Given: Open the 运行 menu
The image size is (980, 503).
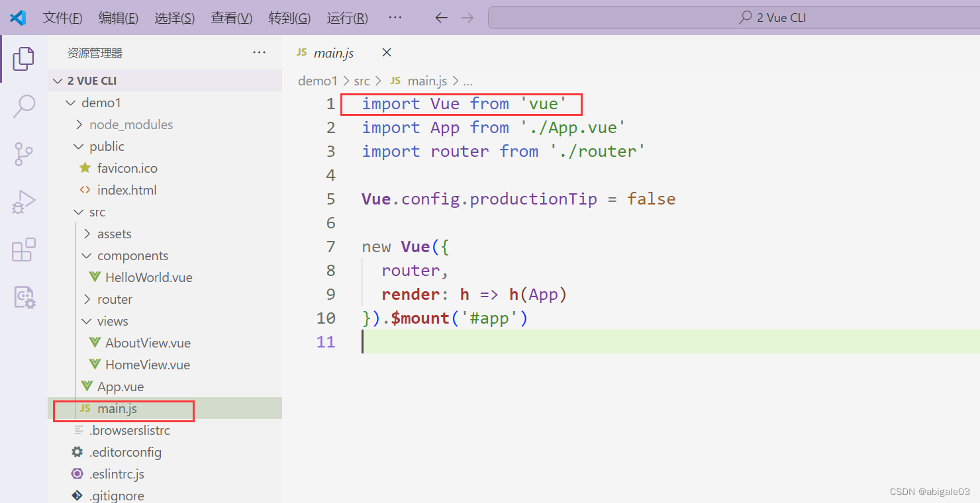Looking at the screenshot, I should pos(347,18).
